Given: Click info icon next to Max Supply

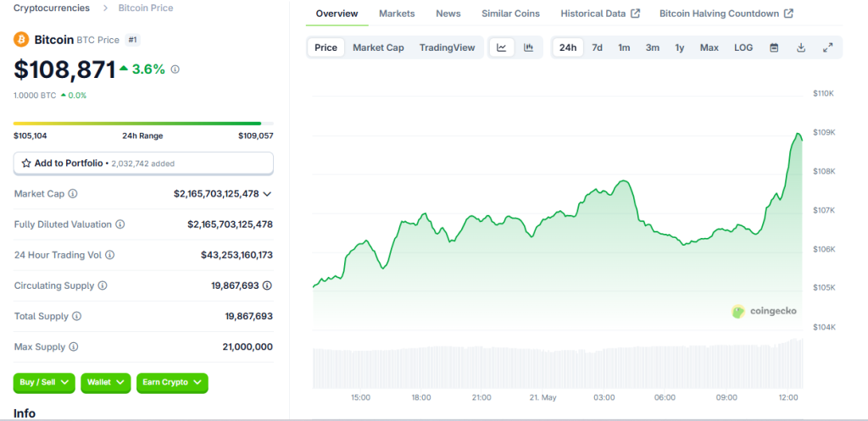Looking at the screenshot, I should [74, 346].
